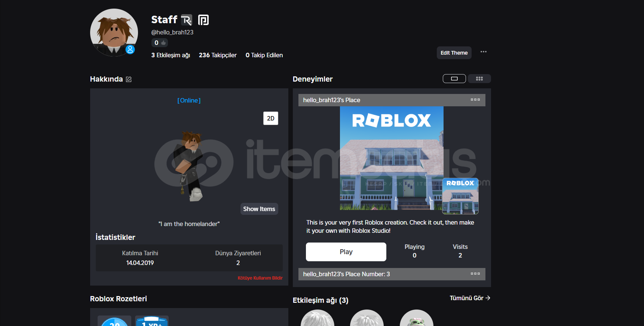Click the 1 year veteran badge
Viewport: 644px width, 326px height.
click(152, 322)
